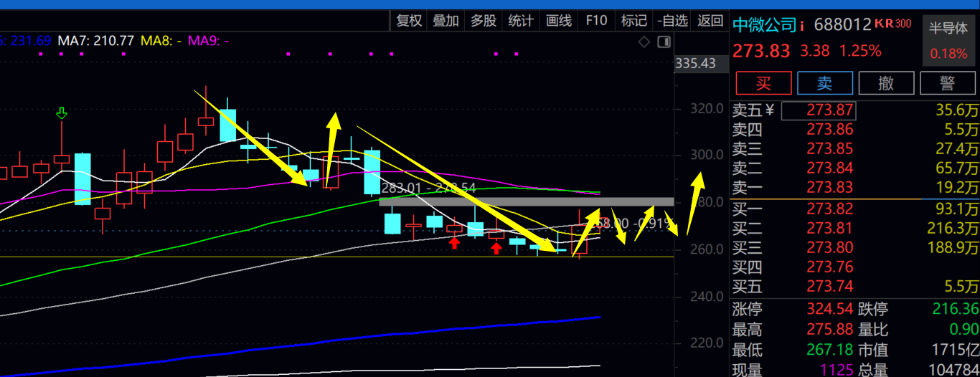The width and height of the screenshot is (980, 377).
Task: Click the first red up-arrow signal marker
Action: click(454, 243)
